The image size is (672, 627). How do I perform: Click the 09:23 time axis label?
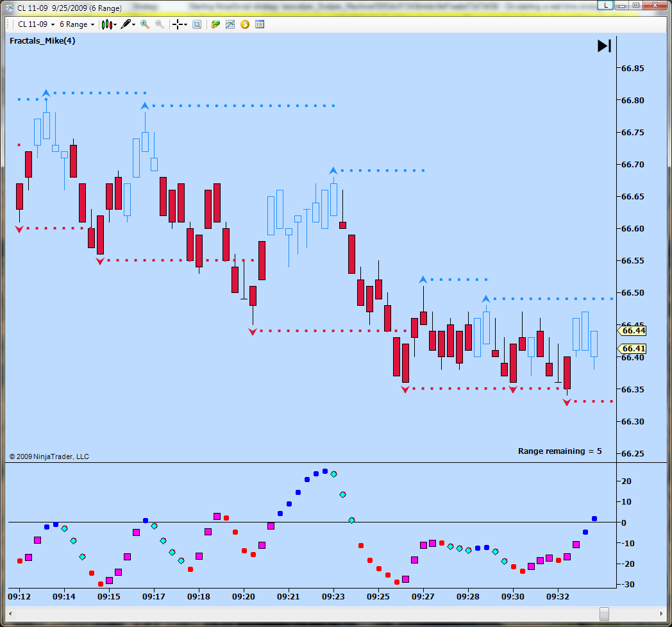(x=333, y=597)
